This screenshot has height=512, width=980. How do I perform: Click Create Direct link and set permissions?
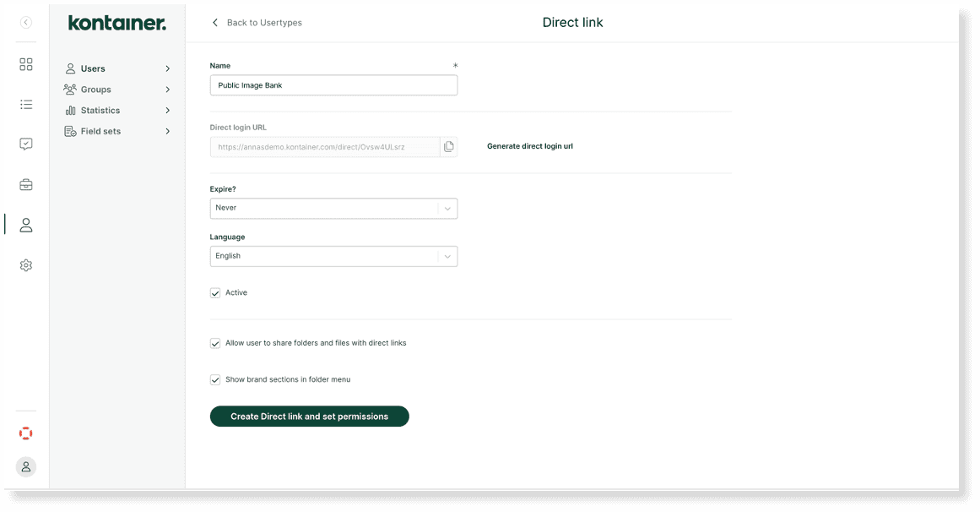(x=309, y=417)
